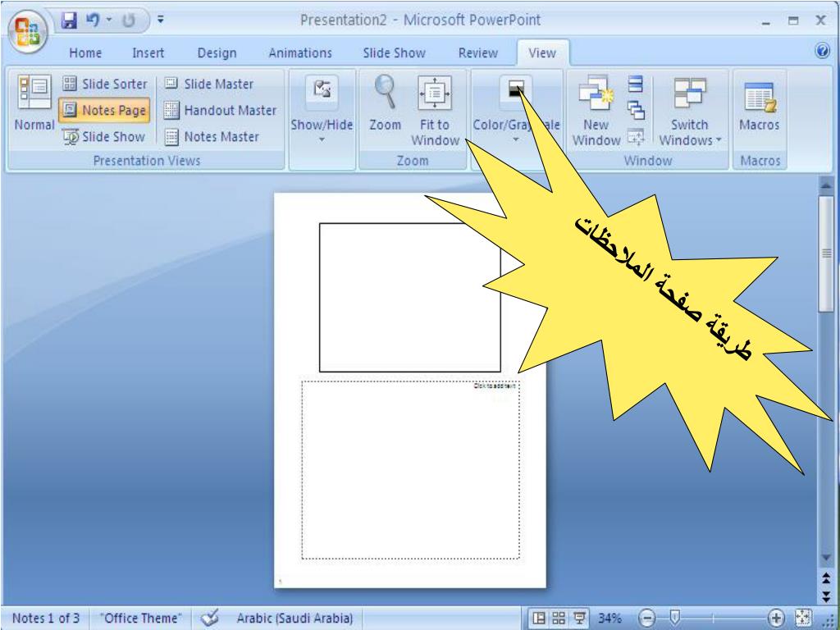Select the Slide Show ribbon tab
The width and height of the screenshot is (840, 630).
click(x=394, y=53)
